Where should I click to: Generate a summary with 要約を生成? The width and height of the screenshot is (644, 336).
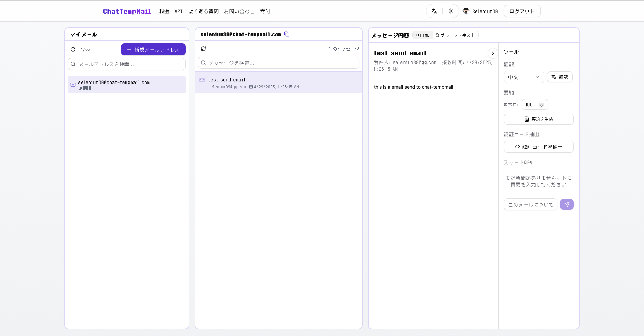coord(538,119)
